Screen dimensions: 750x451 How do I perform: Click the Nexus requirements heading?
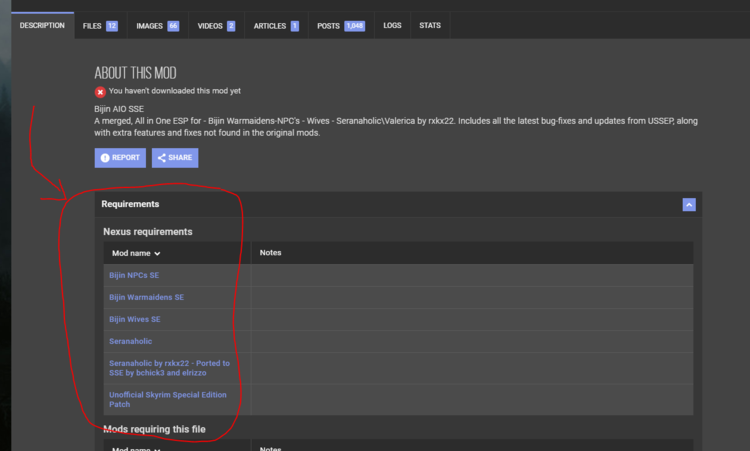pyautogui.click(x=148, y=231)
